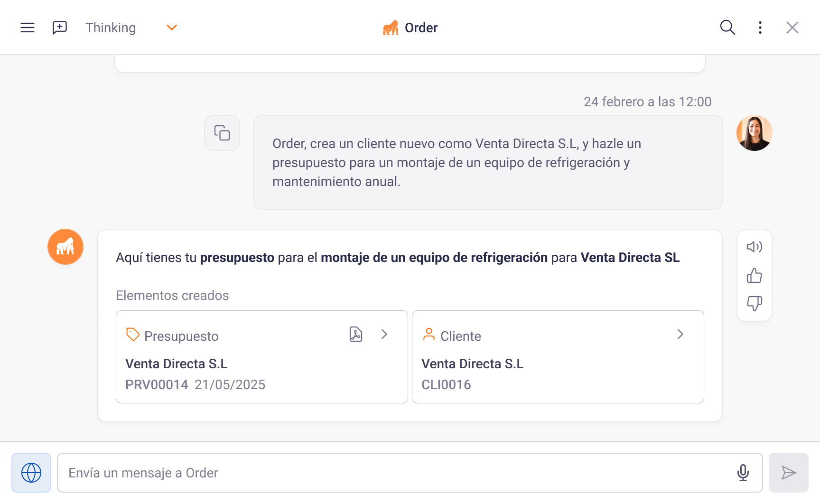This screenshot has width=820, height=504.
Task: Start a new chat conversation
Action: [x=60, y=28]
